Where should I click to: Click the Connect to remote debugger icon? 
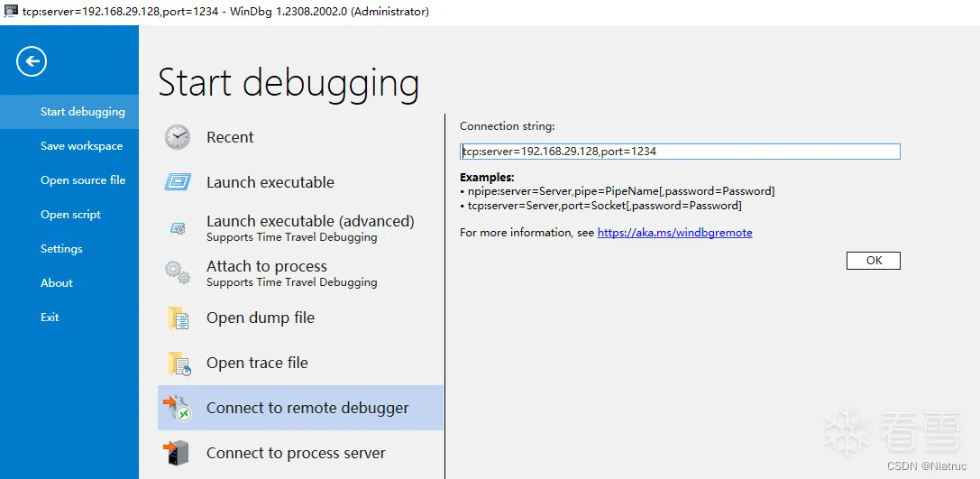[x=177, y=408]
